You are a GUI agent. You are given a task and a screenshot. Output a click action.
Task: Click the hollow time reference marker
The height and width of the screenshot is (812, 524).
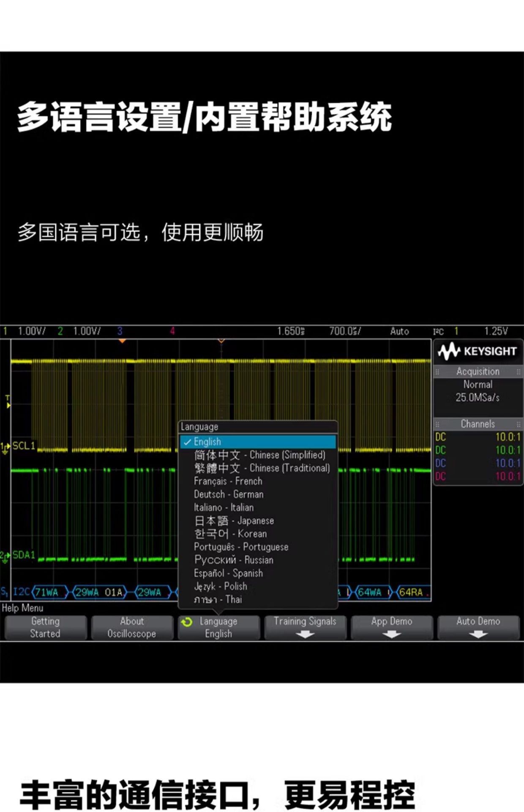[221, 340]
